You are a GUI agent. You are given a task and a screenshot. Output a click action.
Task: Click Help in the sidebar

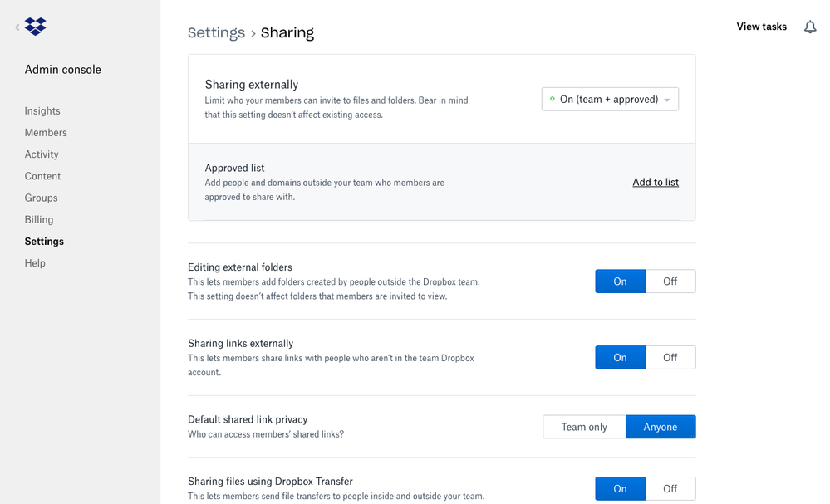[35, 263]
